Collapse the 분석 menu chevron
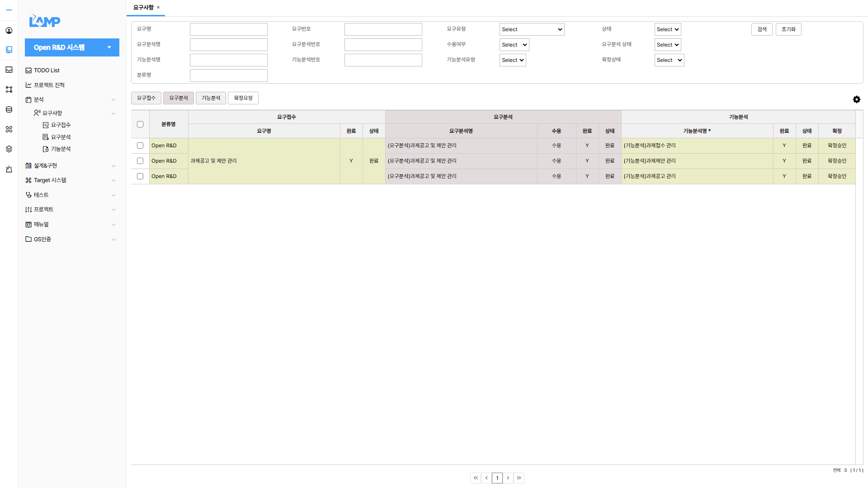 [x=113, y=100]
